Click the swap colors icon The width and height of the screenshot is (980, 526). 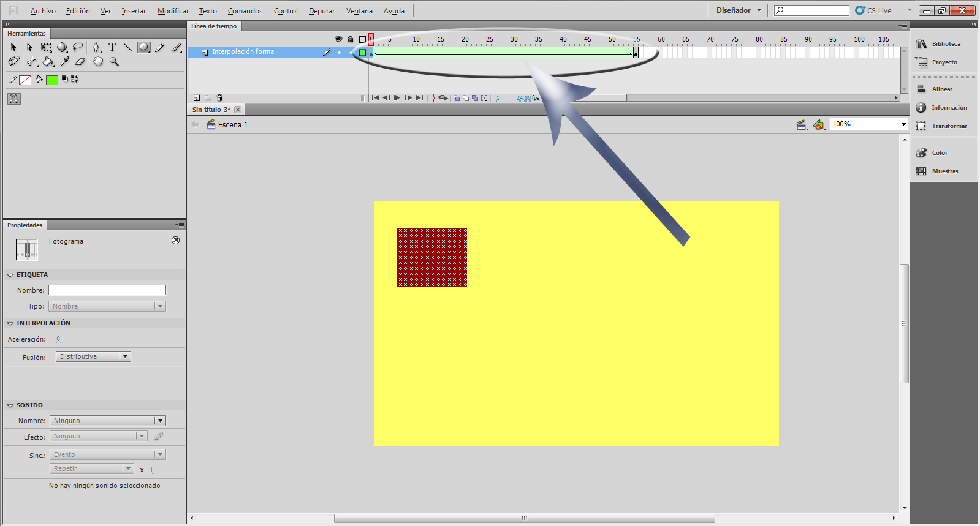click(x=75, y=79)
